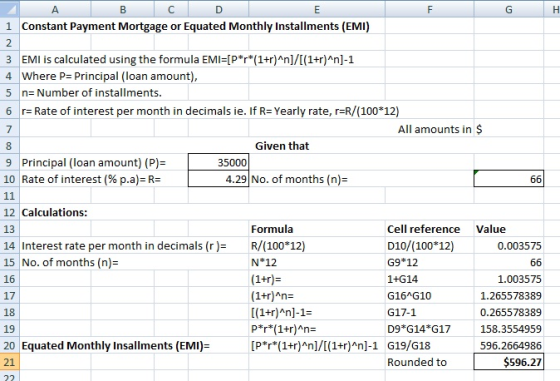Viewport: 560px width, 381px height.
Task: Select the value 158.3554959
Action: pos(509,329)
